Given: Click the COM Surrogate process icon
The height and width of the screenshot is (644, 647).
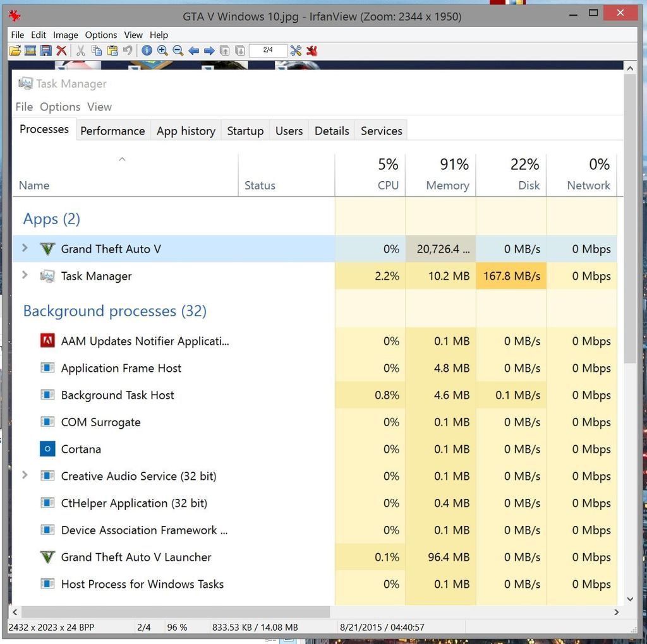Looking at the screenshot, I should click(x=47, y=421).
